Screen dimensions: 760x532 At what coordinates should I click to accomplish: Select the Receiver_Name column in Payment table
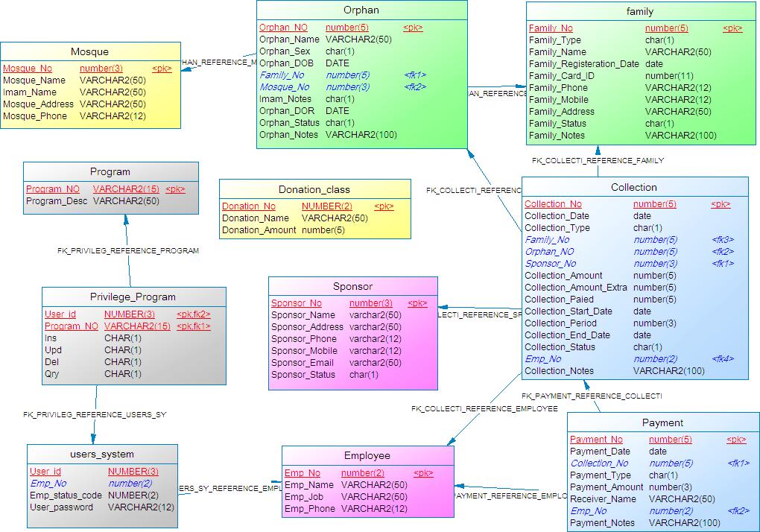pos(603,499)
